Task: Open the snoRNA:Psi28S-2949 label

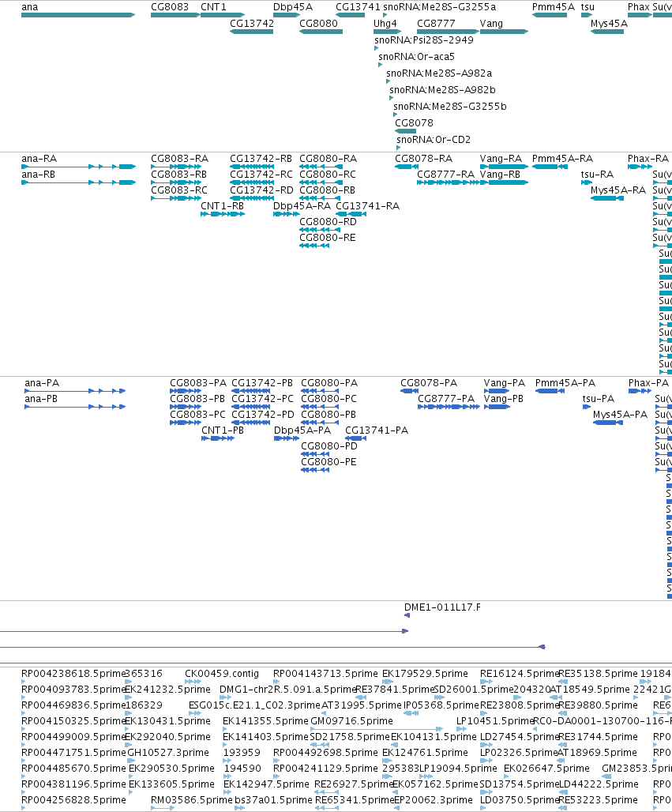Action: (423, 40)
